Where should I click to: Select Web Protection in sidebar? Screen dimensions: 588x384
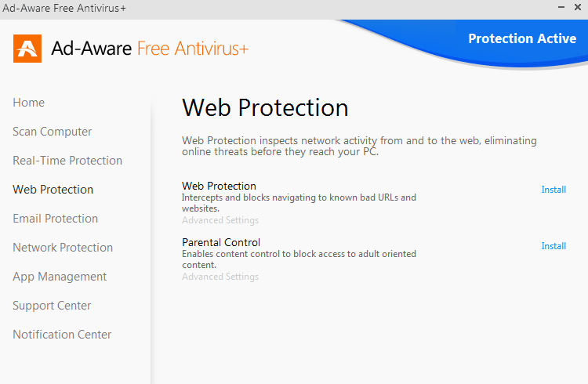point(53,190)
